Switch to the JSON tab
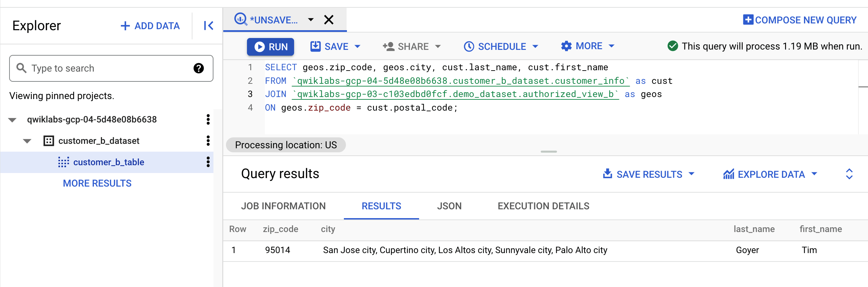The width and height of the screenshot is (868, 287). click(x=449, y=206)
